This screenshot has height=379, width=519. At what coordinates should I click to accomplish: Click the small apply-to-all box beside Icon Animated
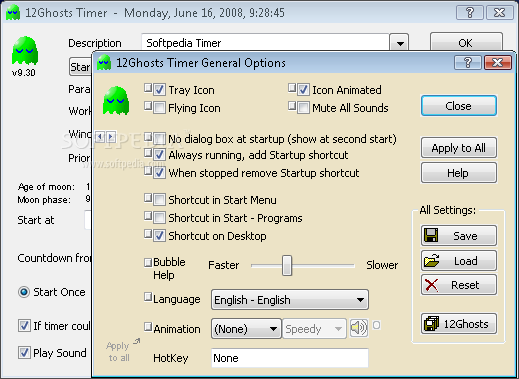[292, 88]
